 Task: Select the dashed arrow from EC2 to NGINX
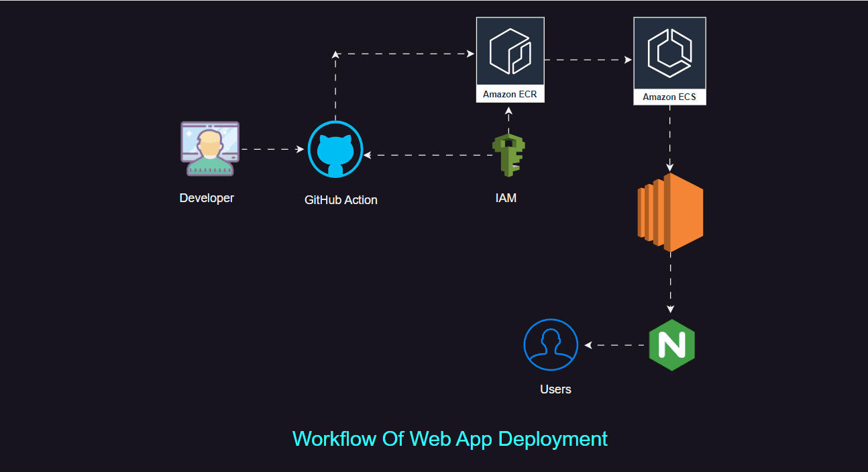670,282
